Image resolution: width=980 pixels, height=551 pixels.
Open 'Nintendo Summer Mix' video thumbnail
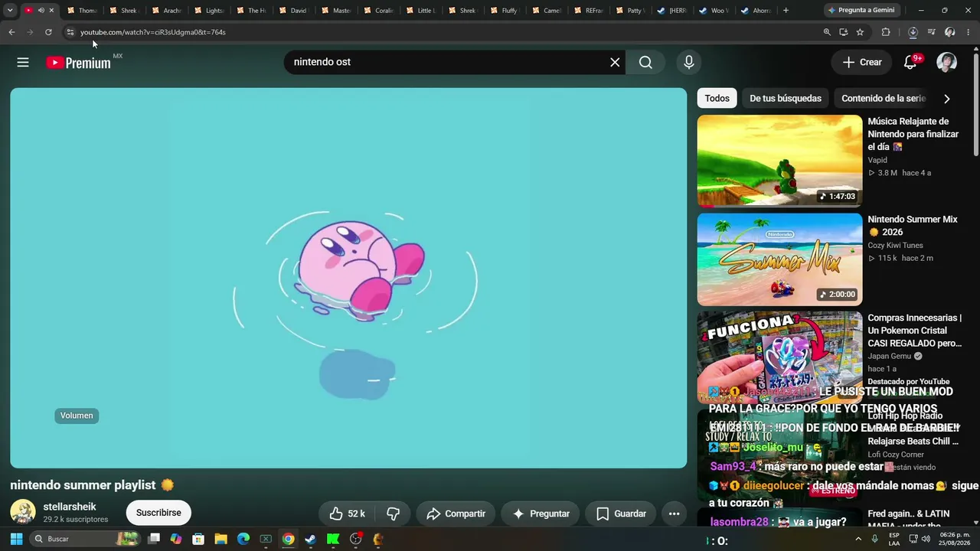[779, 259]
